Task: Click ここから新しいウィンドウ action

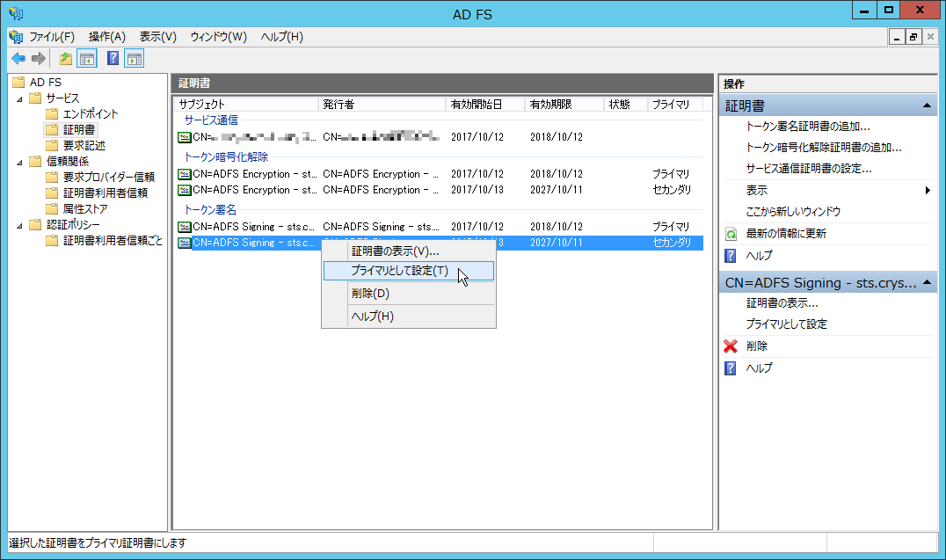Action: (x=793, y=212)
